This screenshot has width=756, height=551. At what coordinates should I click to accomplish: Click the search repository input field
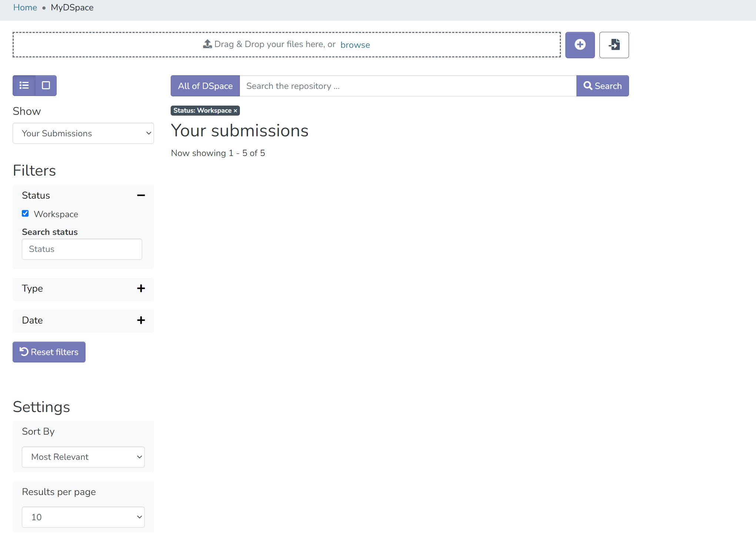pyautogui.click(x=407, y=86)
